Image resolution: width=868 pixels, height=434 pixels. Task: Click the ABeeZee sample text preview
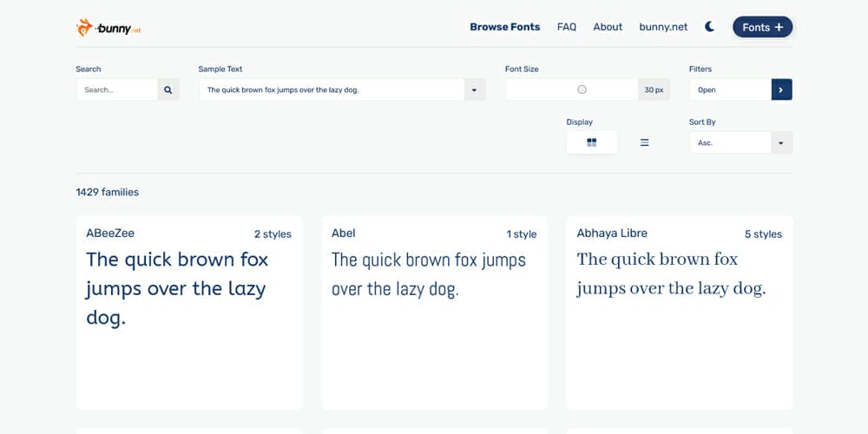pos(177,288)
